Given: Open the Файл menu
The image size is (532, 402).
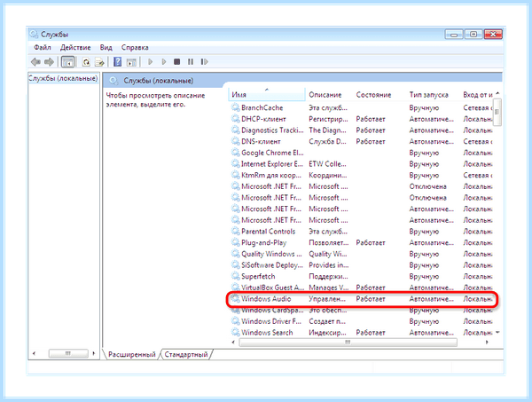Looking at the screenshot, I should pos(43,48).
